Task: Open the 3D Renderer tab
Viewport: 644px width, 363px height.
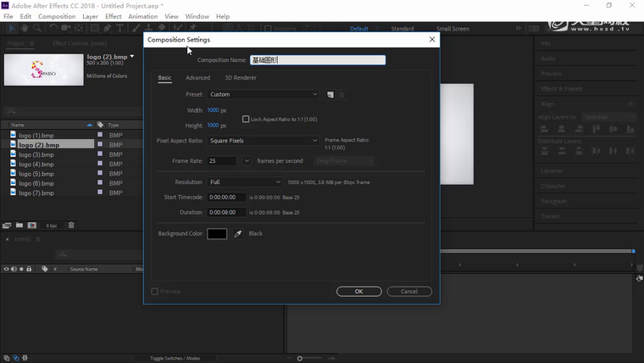Action: point(240,78)
